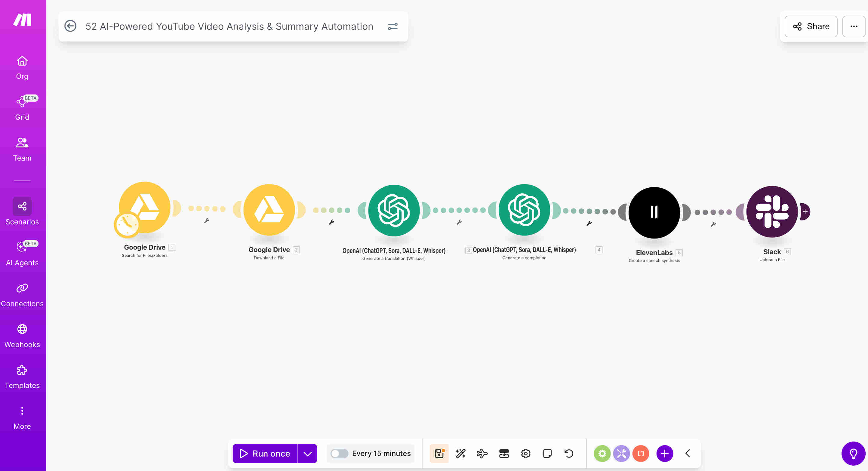The height and width of the screenshot is (471, 868).
Task: Click the Slack module number 6 badge
Action: pos(787,252)
